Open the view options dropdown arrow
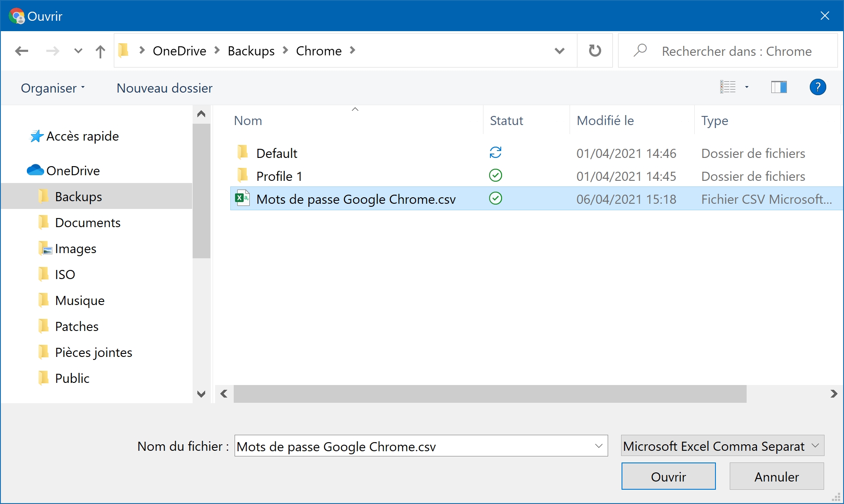 pos(747,87)
